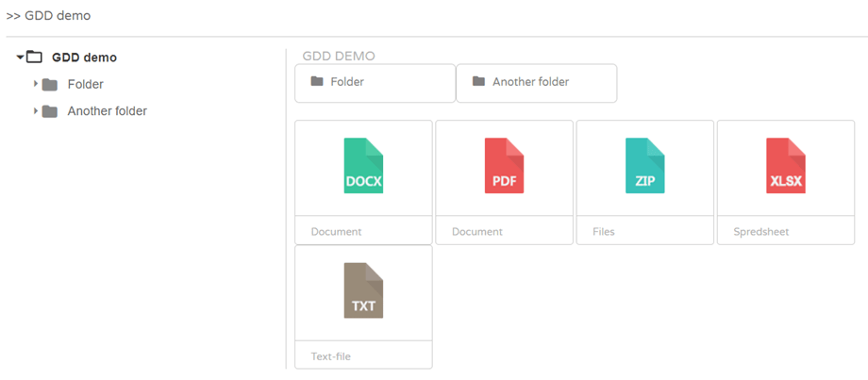
Task: Expand 'Another folder' tree node arrow
Action: (x=36, y=111)
